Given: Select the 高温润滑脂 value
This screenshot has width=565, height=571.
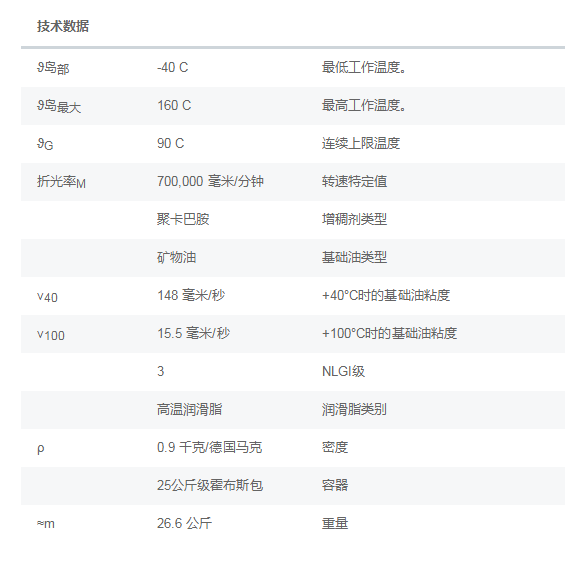Looking at the screenshot, I should tap(190, 409).
